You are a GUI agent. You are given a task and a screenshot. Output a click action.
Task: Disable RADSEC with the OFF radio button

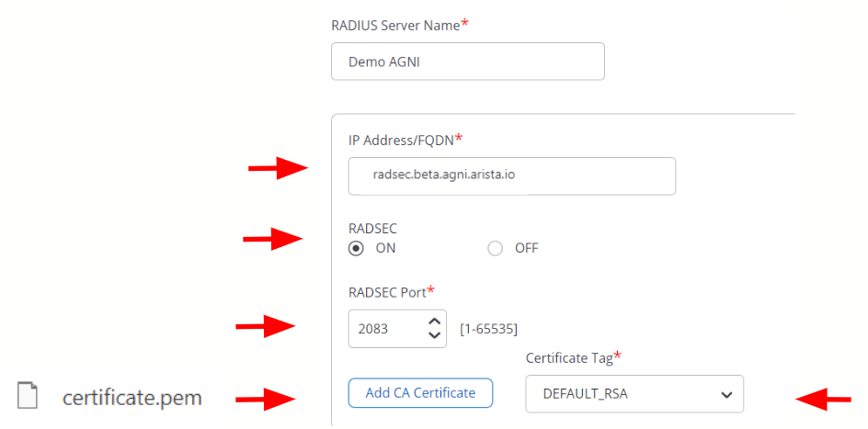click(496, 248)
